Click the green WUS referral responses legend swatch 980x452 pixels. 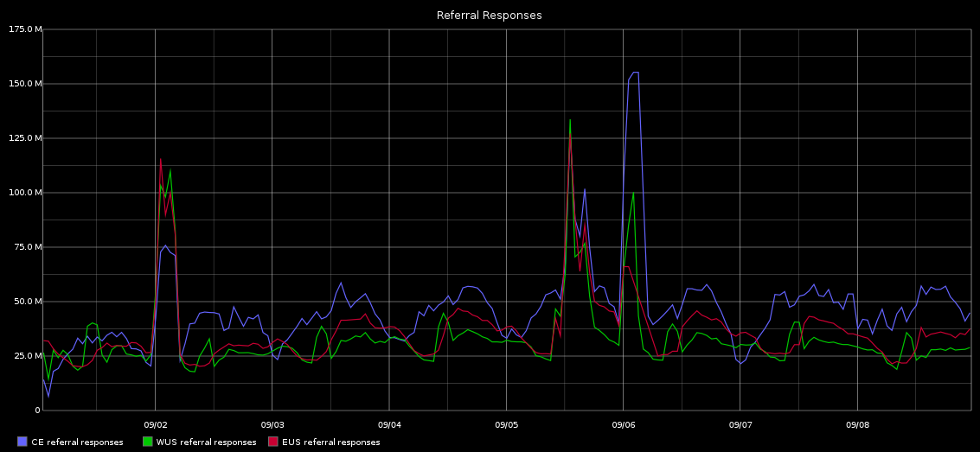coord(148,442)
